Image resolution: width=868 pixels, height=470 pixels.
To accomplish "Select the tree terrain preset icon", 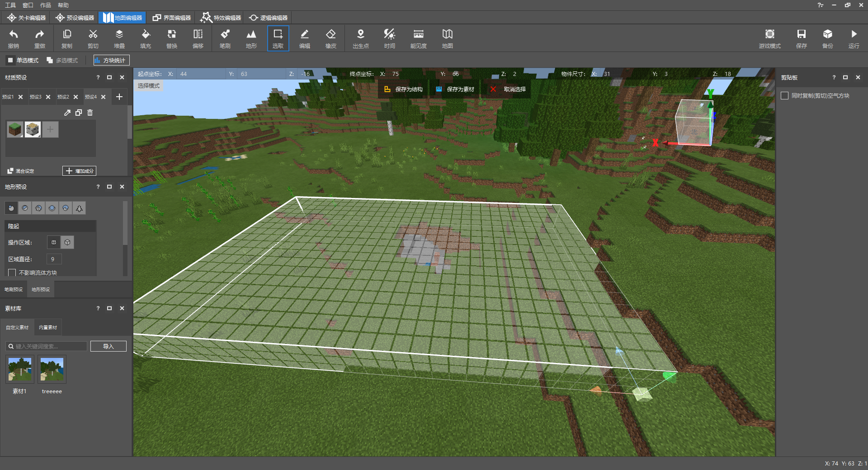I will click(79, 208).
